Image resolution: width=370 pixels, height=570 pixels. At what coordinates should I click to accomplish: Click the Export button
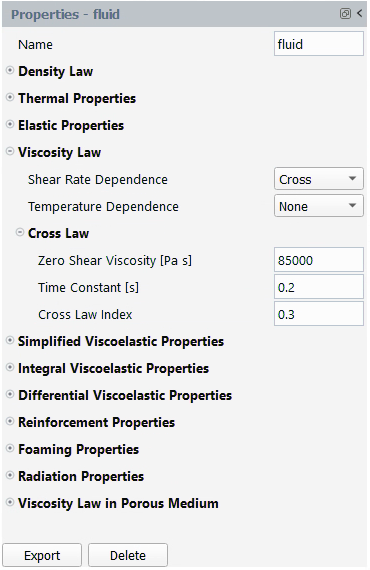[x=42, y=555]
